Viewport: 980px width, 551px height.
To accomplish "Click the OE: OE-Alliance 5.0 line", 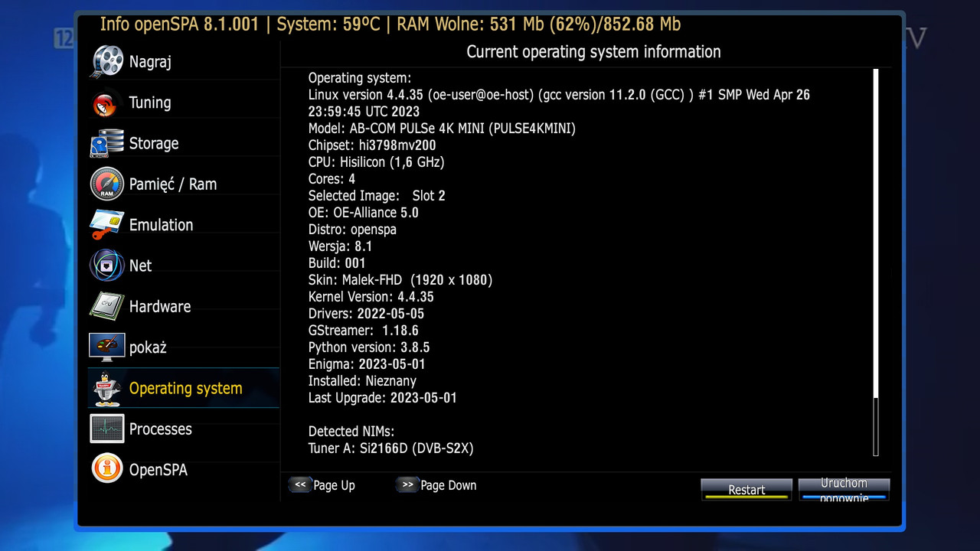I will coord(364,213).
